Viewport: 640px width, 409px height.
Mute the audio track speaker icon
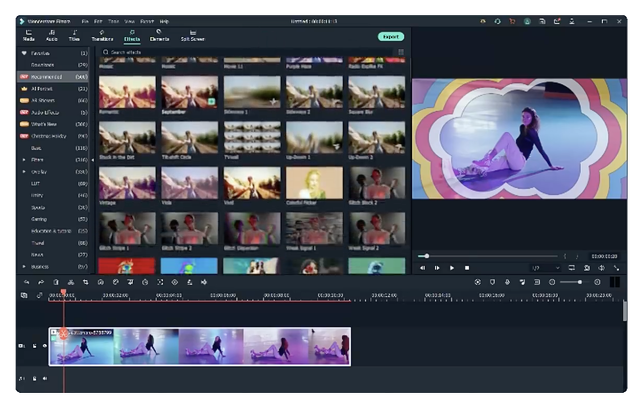[x=45, y=378]
